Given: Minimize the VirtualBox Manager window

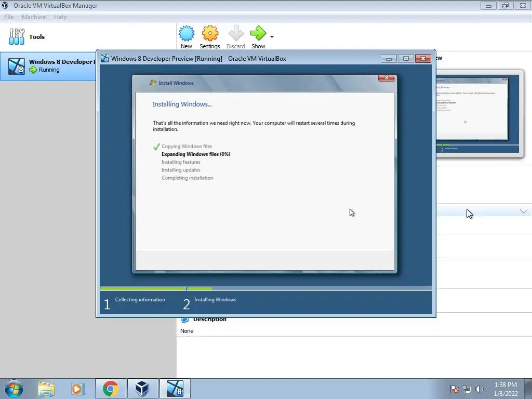Looking at the screenshot, I should tap(488, 5).
